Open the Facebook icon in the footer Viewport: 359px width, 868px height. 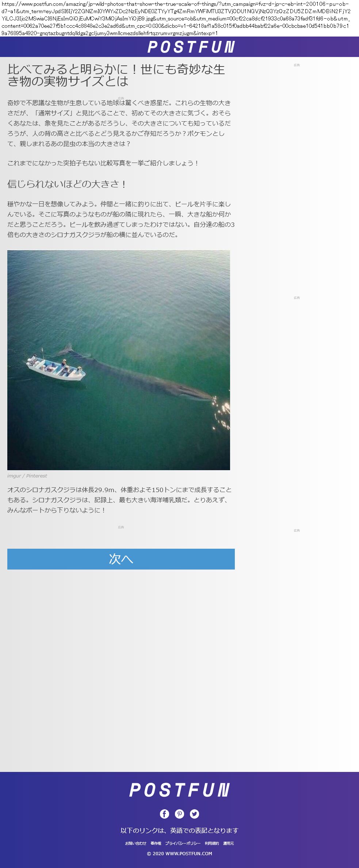pyautogui.click(x=164, y=814)
